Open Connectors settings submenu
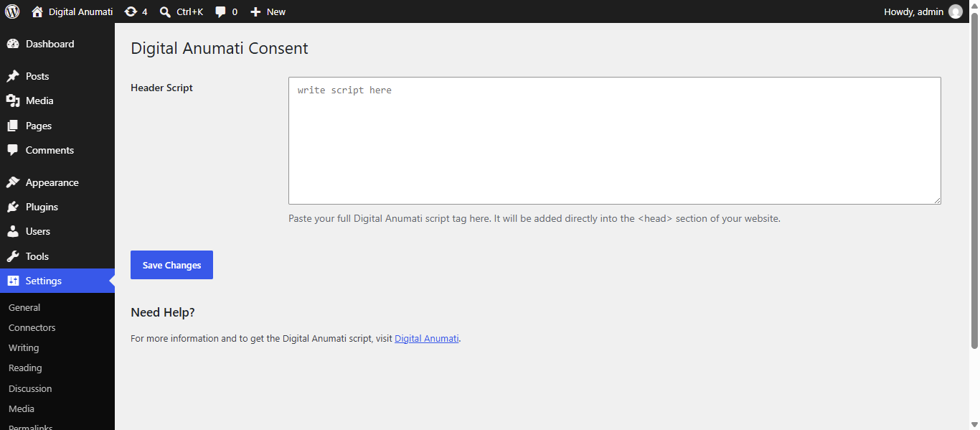980x430 pixels. [32, 327]
